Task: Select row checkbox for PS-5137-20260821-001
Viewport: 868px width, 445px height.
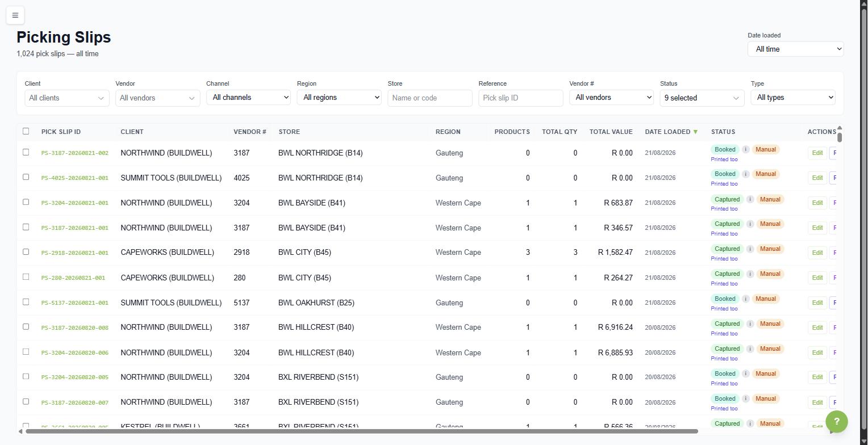Action: pyautogui.click(x=26, y=302)
